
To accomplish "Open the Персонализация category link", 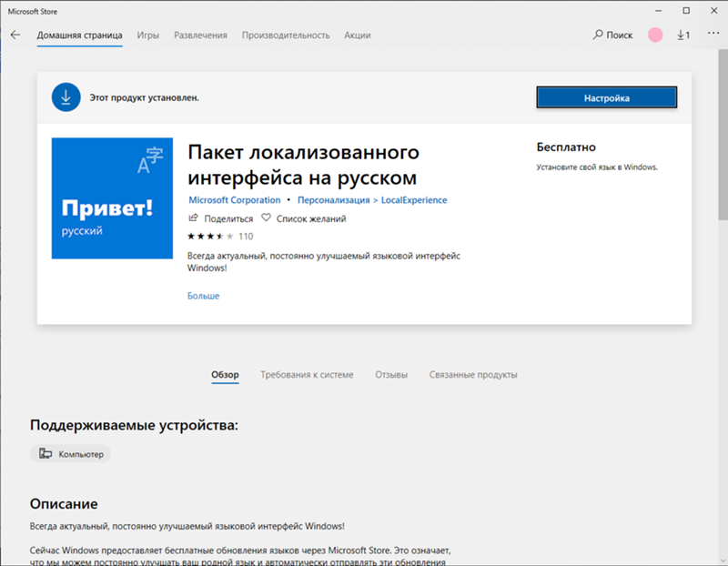I will [333, 200].
